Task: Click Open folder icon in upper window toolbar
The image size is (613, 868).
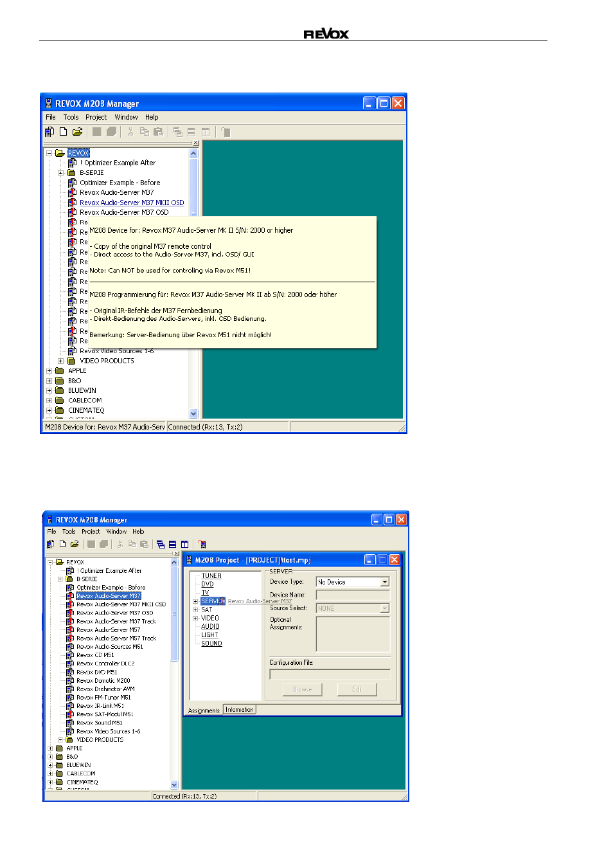Action: (77, 132)
